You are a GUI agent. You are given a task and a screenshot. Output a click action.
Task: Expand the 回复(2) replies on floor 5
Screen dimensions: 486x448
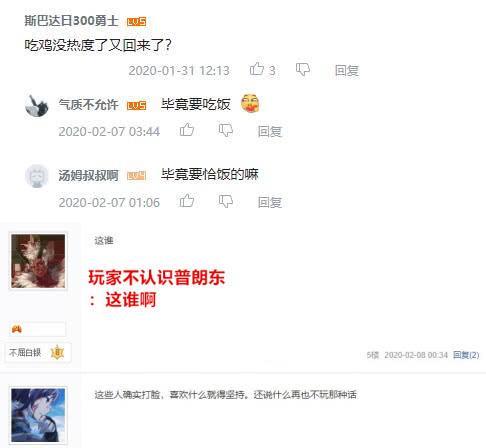pos(466,355)
